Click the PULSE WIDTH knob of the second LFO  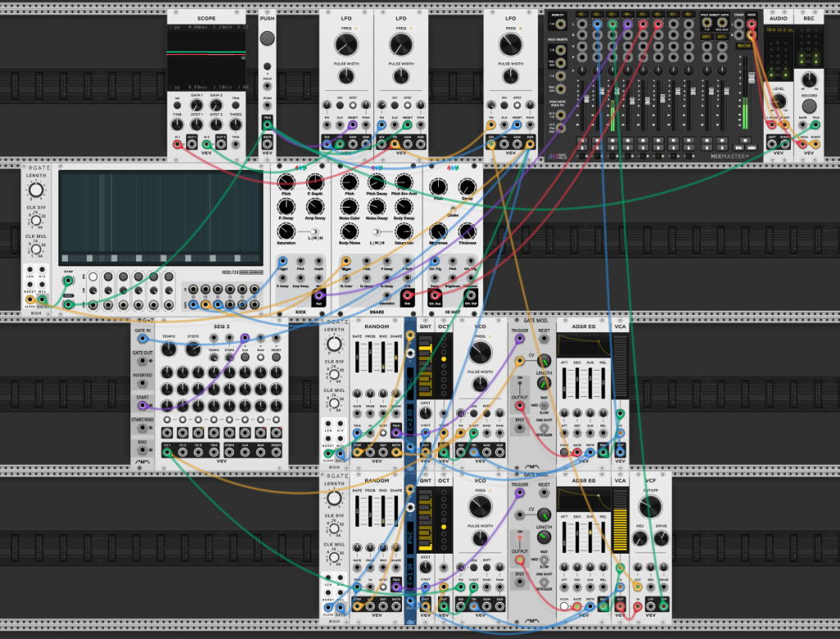[x=400, y=76]
